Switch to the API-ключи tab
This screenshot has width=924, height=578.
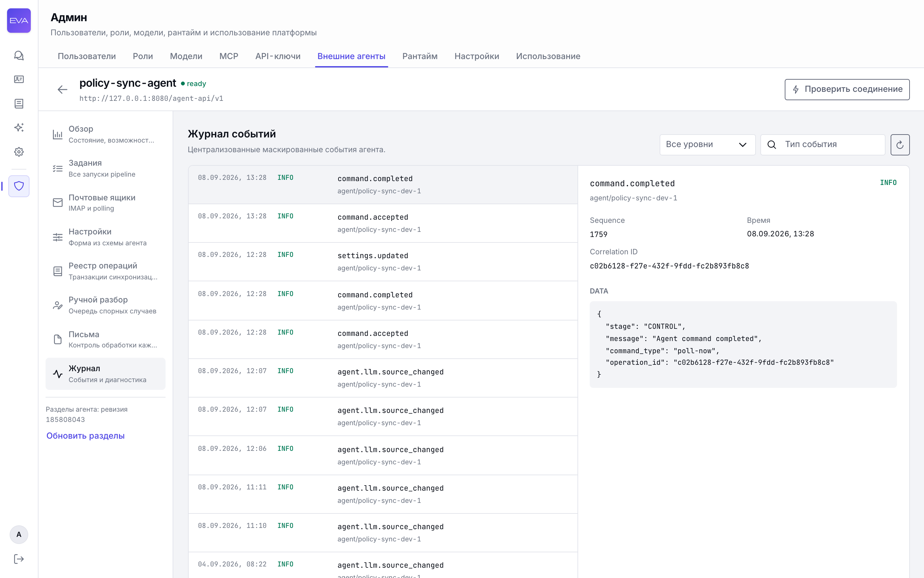tap(278, 56)
